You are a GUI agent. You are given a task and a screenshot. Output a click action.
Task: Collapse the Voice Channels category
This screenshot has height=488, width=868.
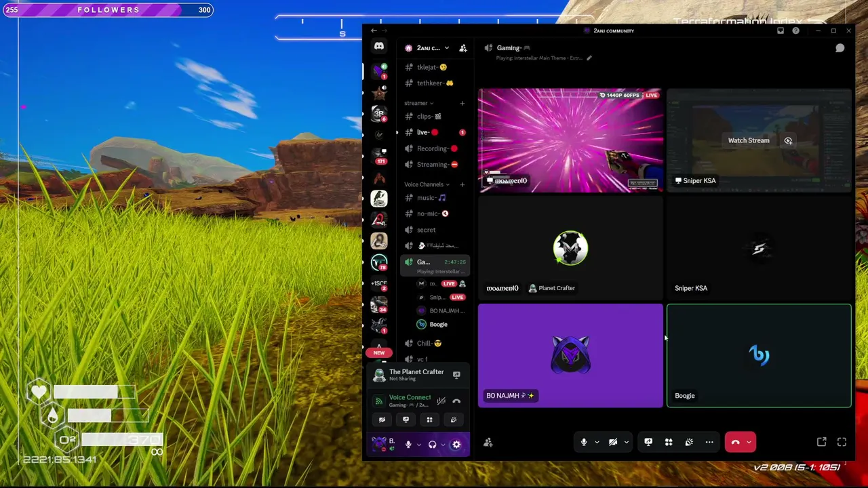pyautogui.click(x=427, y=184)
